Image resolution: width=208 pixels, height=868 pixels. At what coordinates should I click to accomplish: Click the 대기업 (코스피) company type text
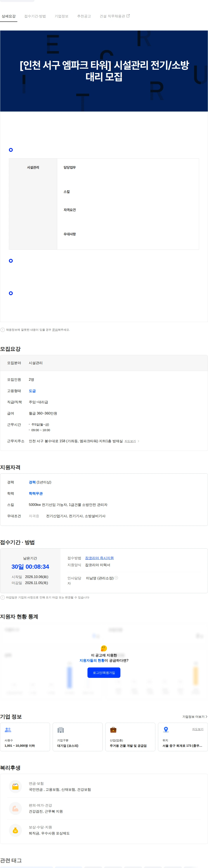[x=68, y=746]
